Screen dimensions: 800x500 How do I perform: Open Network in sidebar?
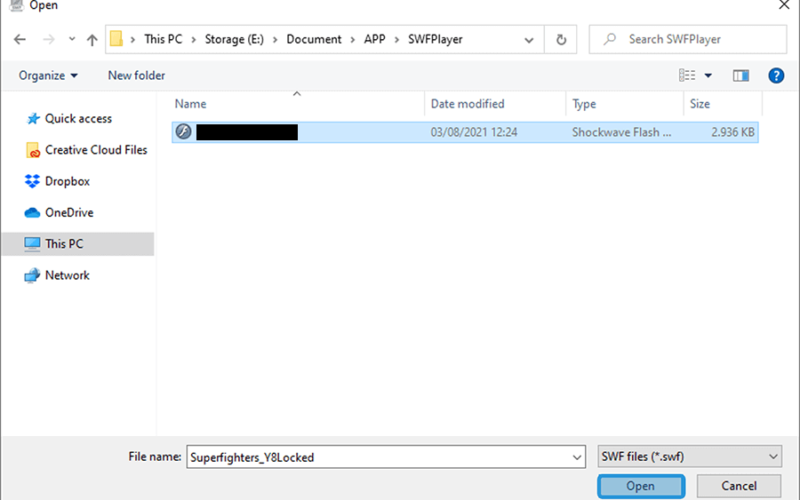67,276
